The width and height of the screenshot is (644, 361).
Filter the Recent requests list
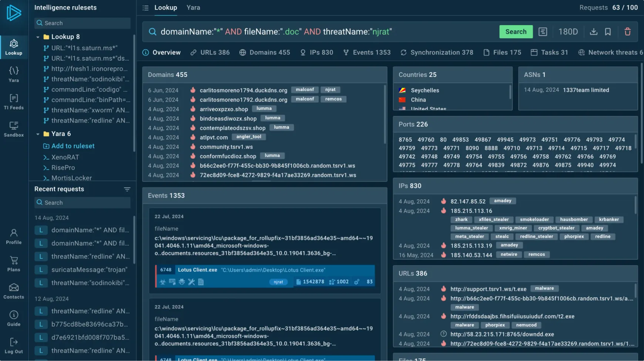(127, 189)
